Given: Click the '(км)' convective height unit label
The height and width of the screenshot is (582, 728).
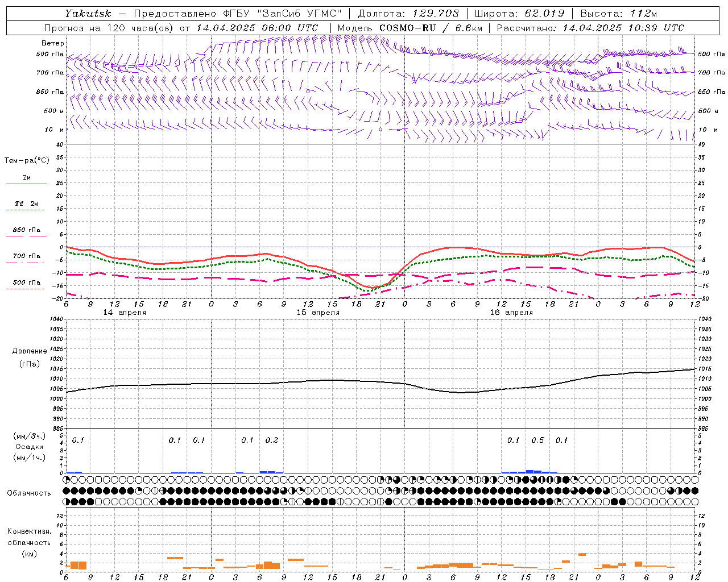Looking at the screenshot, I should pyautogui.click(x=30, y=554).
